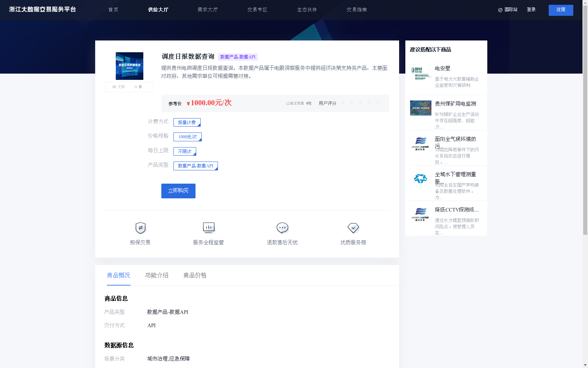Click the 城市治理,应急保障 scene value
Viewport: 588px width, 368px height.
click(168, 359)
